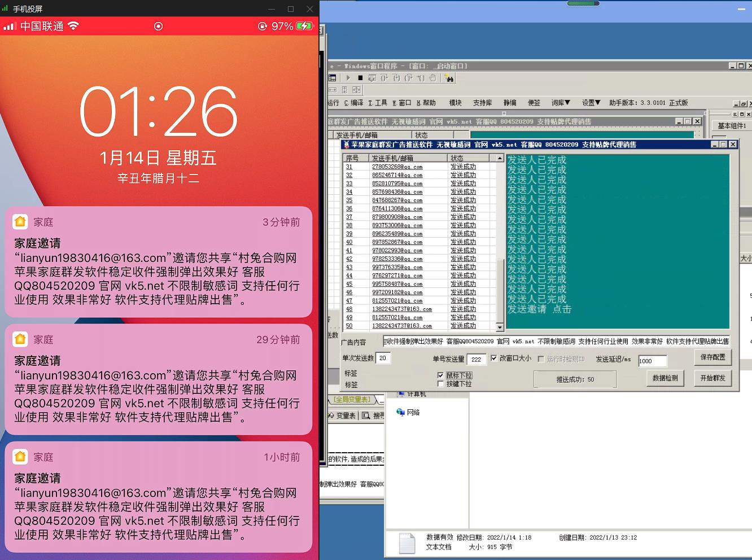Select the 网络 network icon in the explorer panel
The image size is (752, 560).
(x=399, y=412)
